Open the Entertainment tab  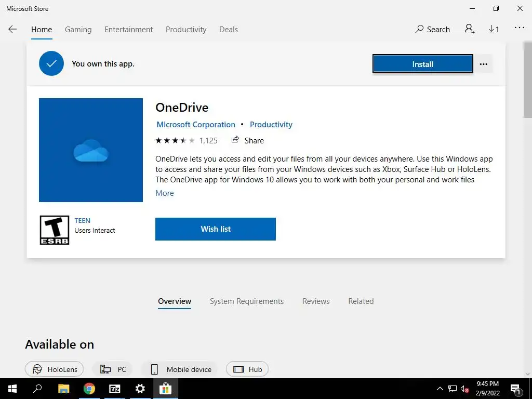129,30
